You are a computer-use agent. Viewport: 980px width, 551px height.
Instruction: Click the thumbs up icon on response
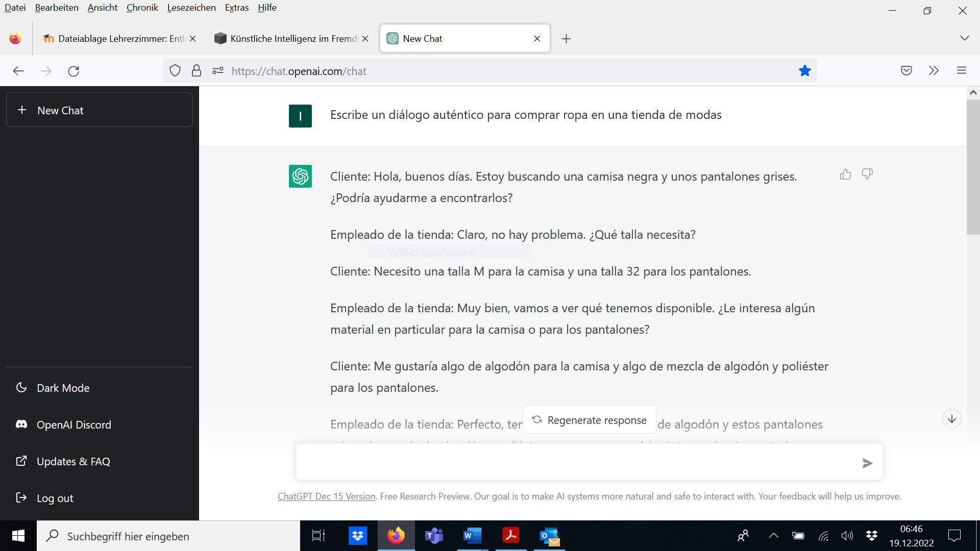click(846, 174)
